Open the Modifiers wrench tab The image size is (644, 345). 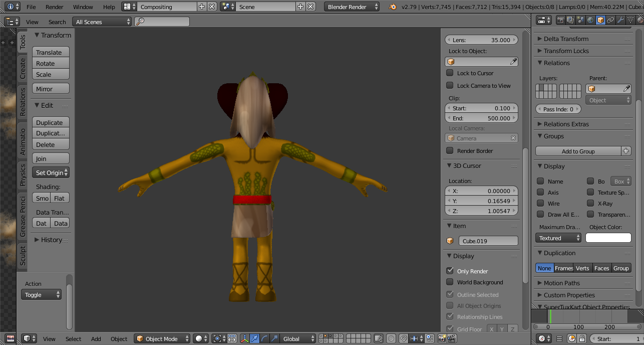click(621, 20)
